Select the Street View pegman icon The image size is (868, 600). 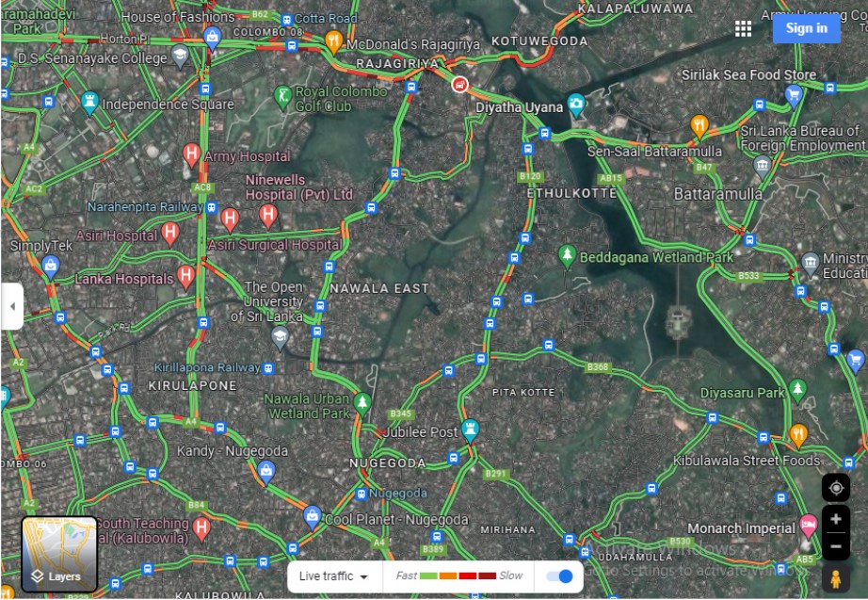click(836, 579)
